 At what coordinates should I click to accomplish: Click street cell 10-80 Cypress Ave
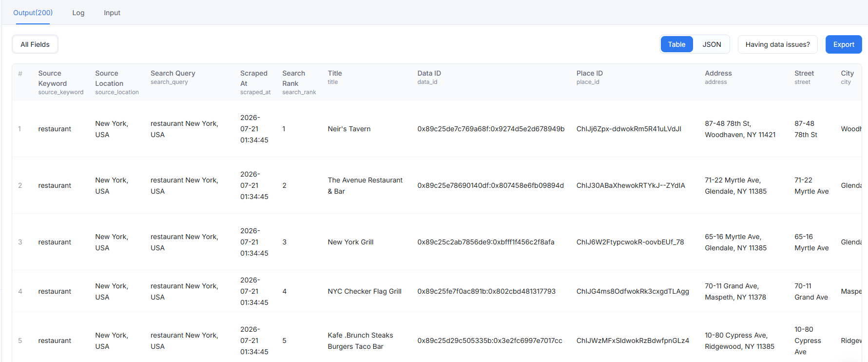point(808,341)
